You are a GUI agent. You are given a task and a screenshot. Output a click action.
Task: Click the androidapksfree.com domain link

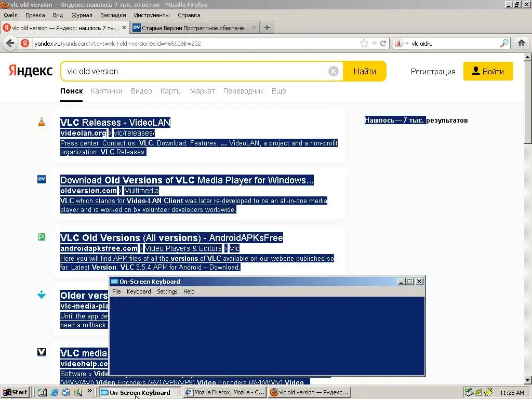click(x=99, y=248)
